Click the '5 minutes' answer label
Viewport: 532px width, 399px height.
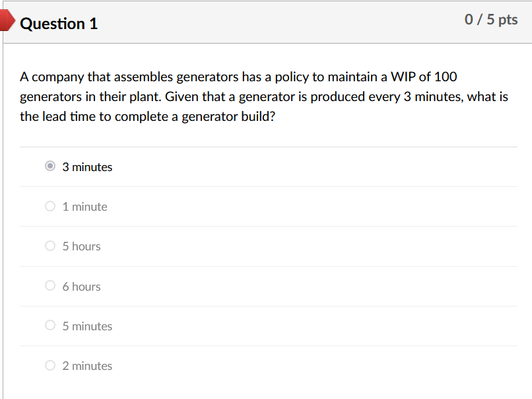(x=87, y=326)
